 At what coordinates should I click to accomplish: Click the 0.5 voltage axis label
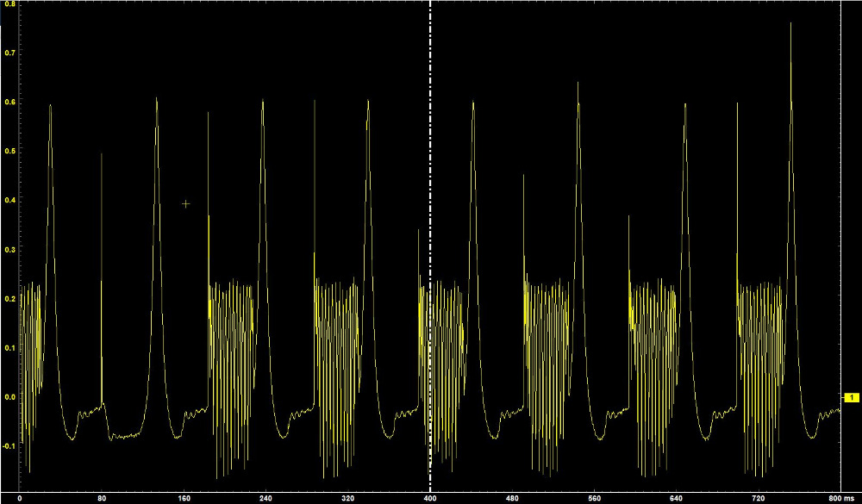click(x=9, y=151)
